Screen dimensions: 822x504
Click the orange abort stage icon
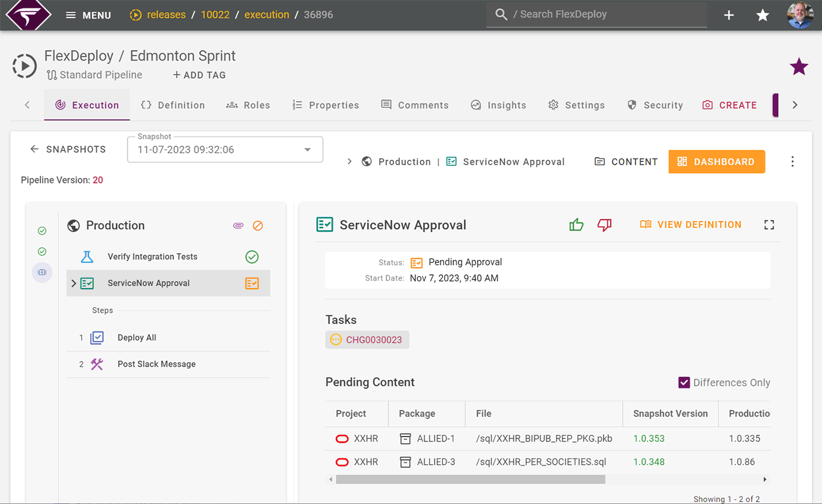pos(258,226)
